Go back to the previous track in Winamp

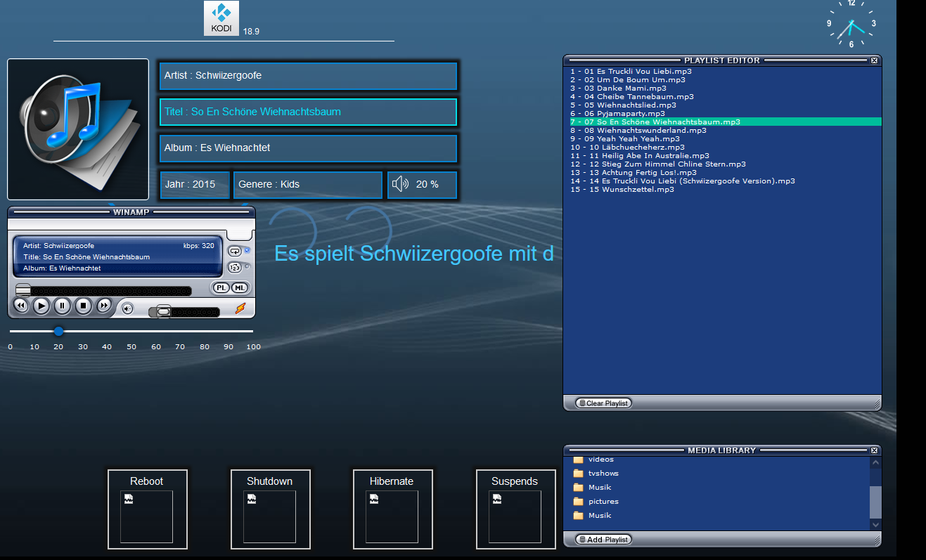(x=21, y=306)
